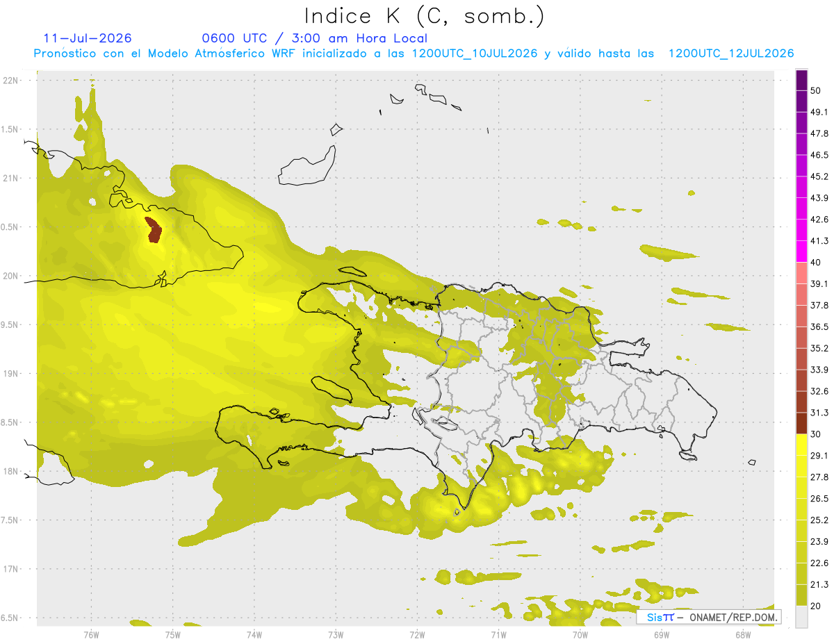Click the '30' value on the color scale
The height and width of the screenshot is (644, 834).
click(x=816, y=434)
